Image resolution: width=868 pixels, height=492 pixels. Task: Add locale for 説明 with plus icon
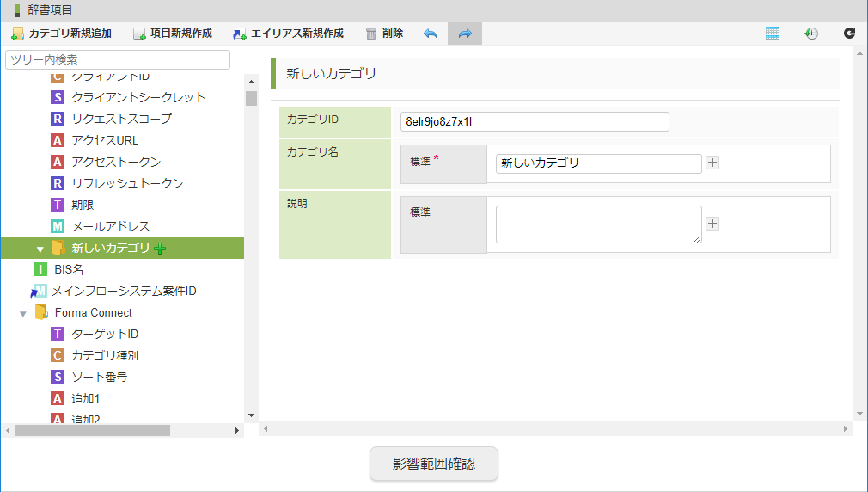[712, 224]
